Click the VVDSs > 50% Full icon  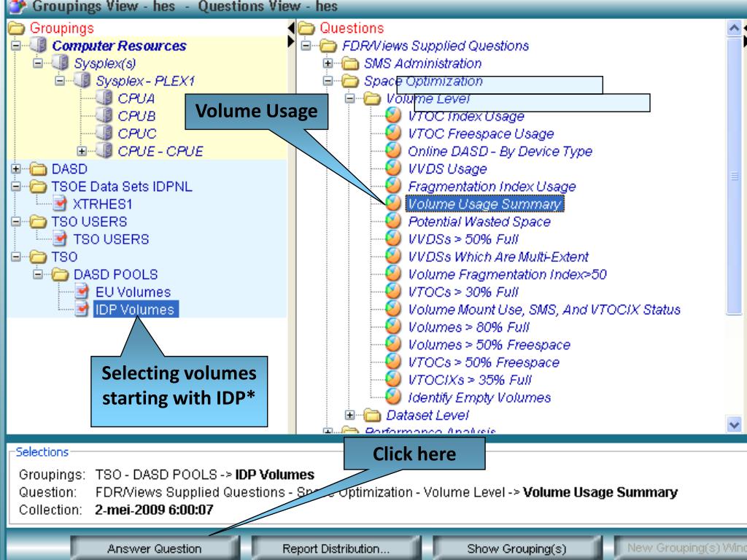pos(393,238)
